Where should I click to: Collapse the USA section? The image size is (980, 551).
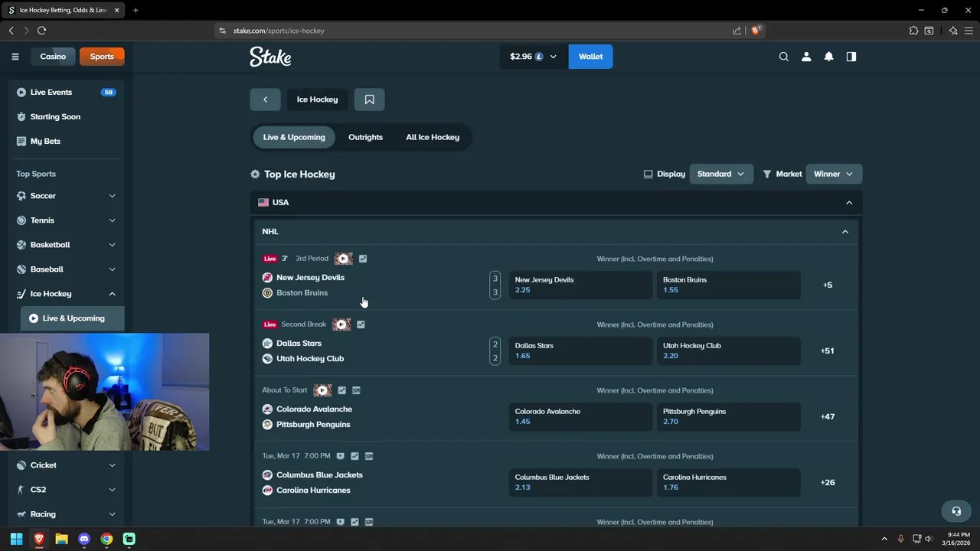[x=848, y=203]
